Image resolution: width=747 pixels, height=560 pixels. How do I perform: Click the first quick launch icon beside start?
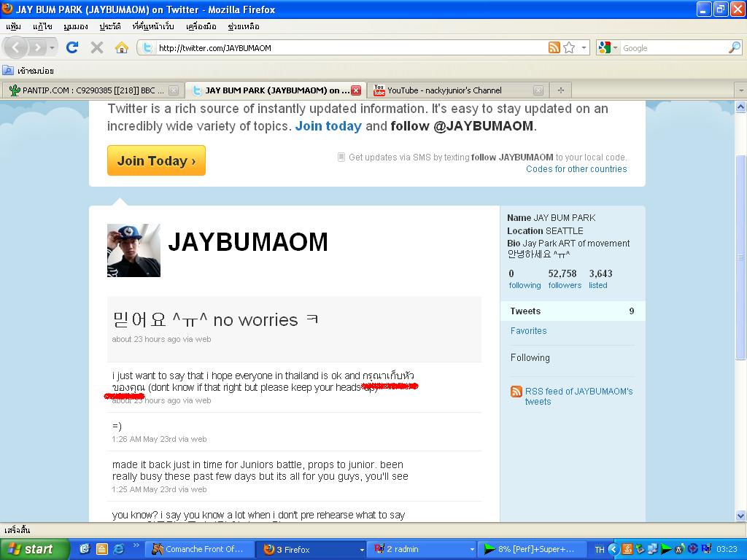click(x=85, y=549)
